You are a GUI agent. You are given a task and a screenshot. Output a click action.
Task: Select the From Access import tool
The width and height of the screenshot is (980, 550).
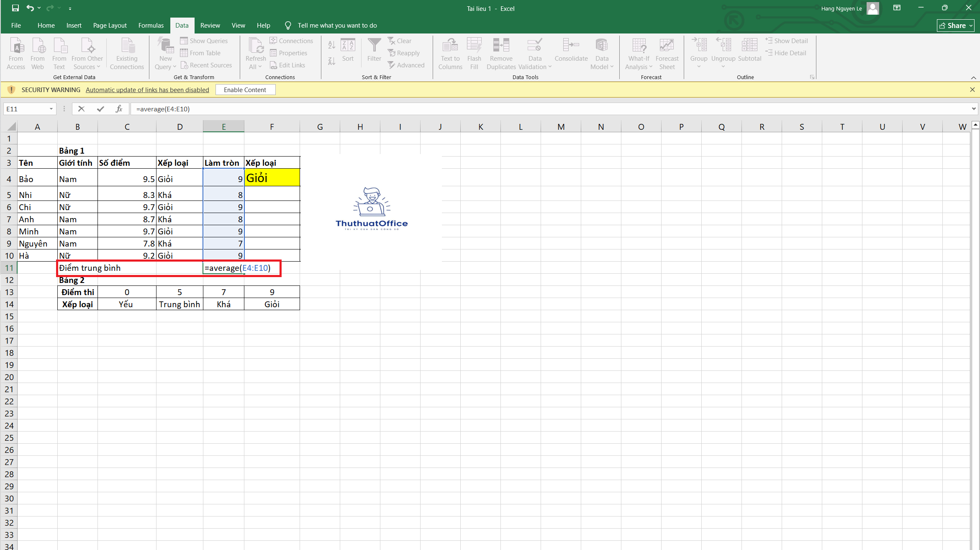coord(15,52)
